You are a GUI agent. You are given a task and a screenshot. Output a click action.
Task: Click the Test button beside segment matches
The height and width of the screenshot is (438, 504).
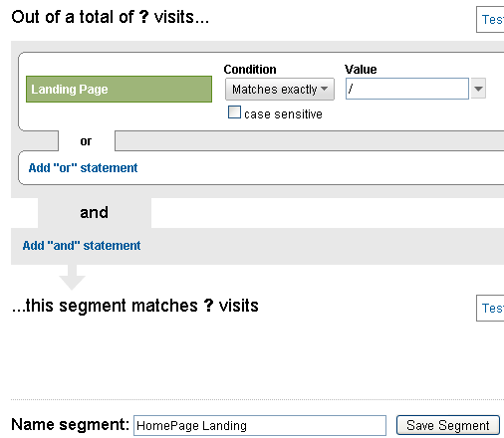pyautogui.click(x=490, y=309)
